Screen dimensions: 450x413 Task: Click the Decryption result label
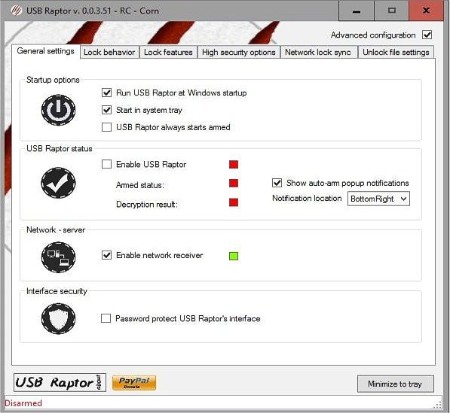pyautogui.click(x=147, y=204)
